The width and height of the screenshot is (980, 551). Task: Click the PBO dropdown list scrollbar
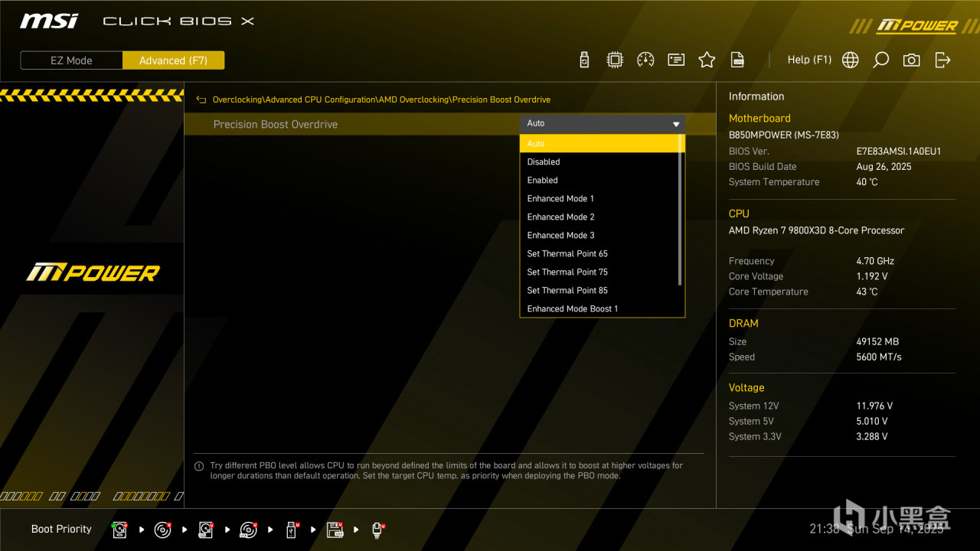(x=680, y=210)
